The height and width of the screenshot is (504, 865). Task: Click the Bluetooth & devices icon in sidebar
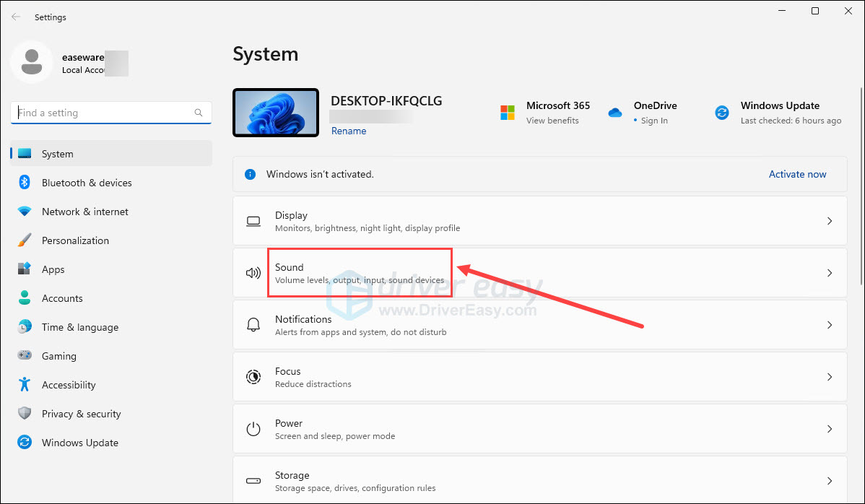[x=25, y=183]
